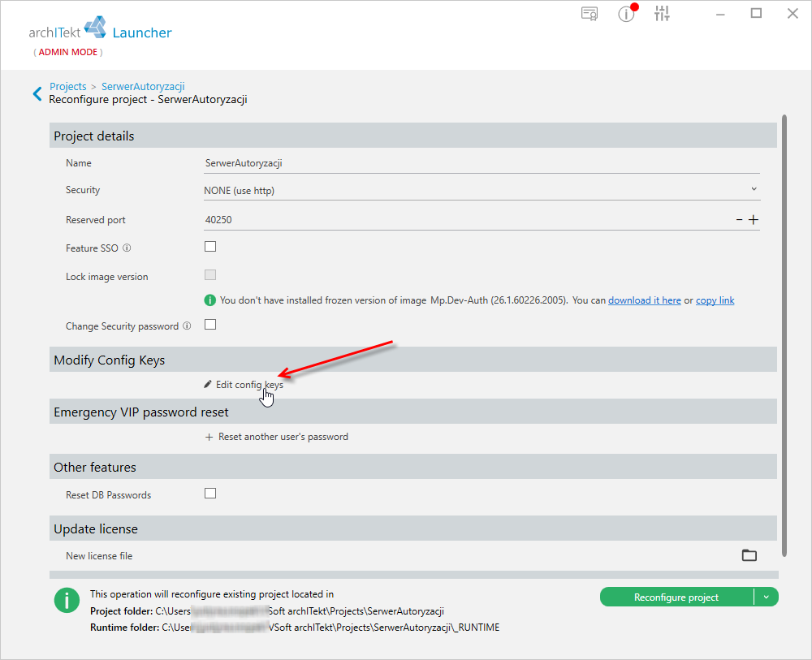Tick the Change Security password checkbox
Screen dimensions: 812x660
pos(210,325)
